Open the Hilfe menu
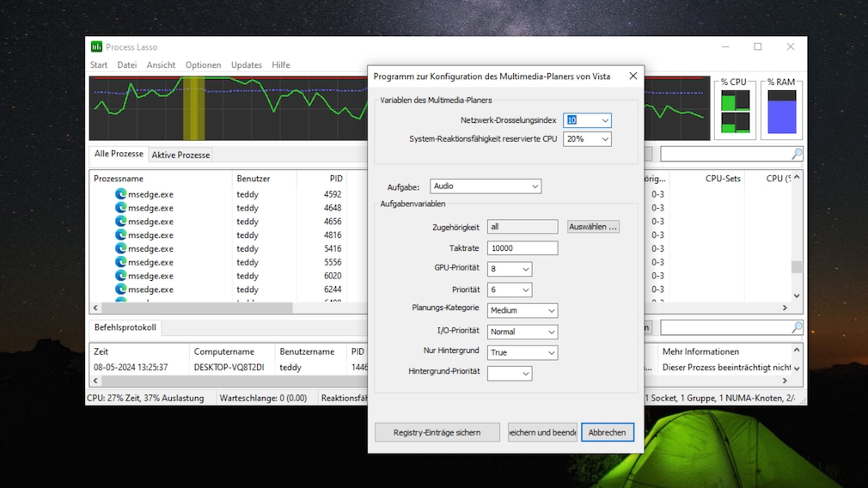The image size is (868, 488). click(x=281, y=64)
